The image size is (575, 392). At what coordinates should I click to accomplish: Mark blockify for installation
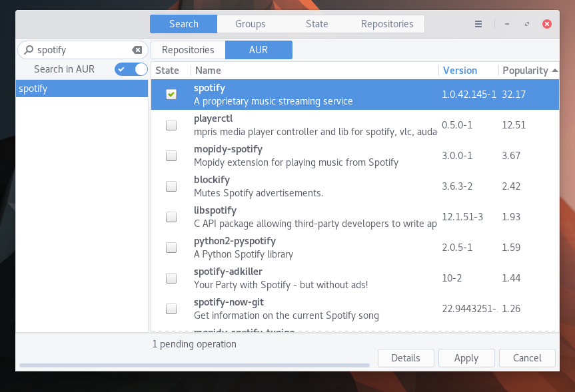171,186
